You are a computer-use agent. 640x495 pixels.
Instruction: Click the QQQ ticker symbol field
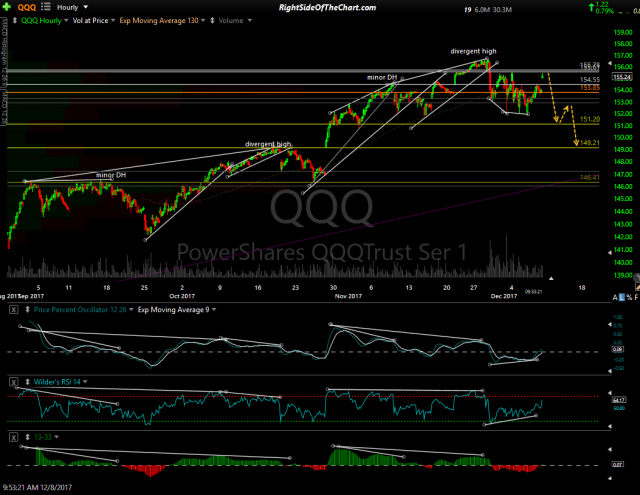[27, 7]
